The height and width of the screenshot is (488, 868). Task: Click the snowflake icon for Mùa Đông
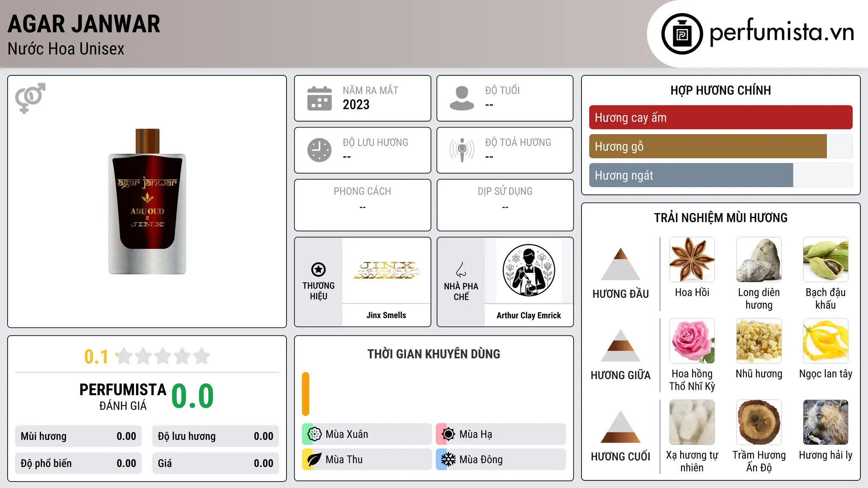(448, 460)
